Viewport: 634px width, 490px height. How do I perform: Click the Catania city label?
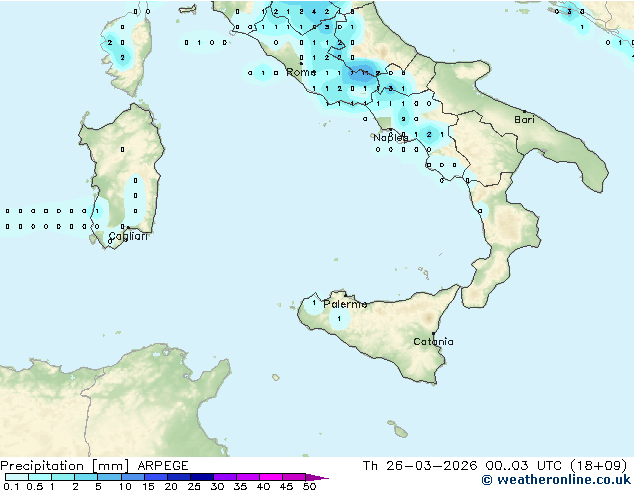coord(433,342)
